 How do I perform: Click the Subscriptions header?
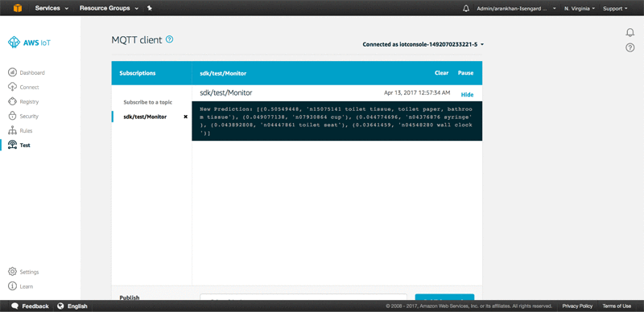coord(138,73)
